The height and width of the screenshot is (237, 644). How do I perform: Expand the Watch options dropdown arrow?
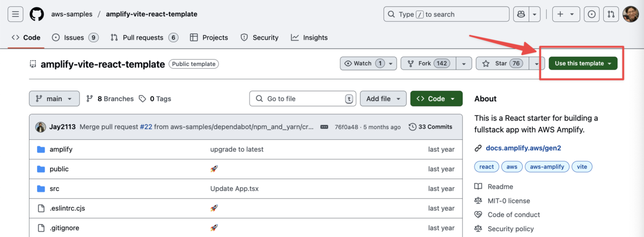(x=391, y=63)
